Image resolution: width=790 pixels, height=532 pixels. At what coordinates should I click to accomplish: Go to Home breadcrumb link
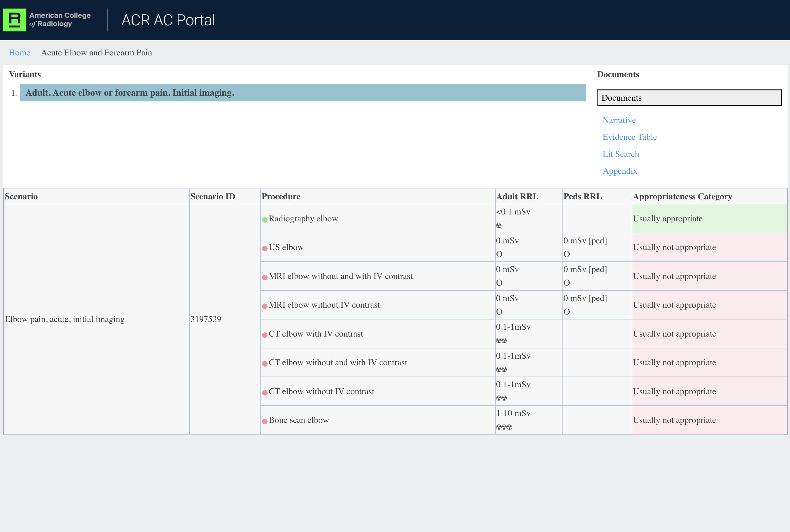click(19, 53)
